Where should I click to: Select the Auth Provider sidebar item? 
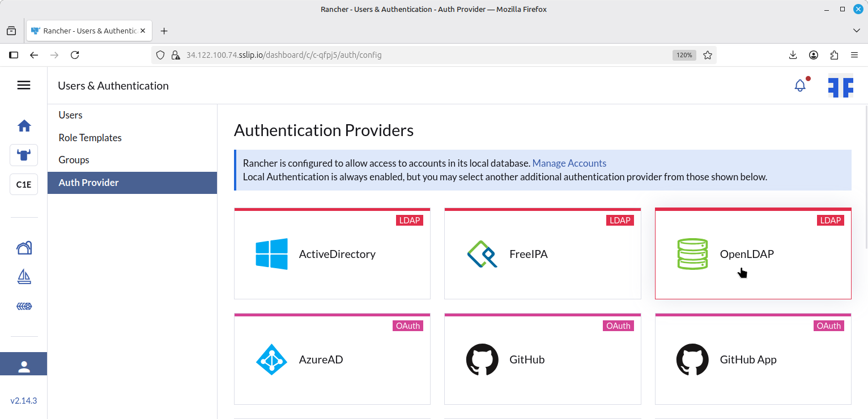click(x=132, y=183)
